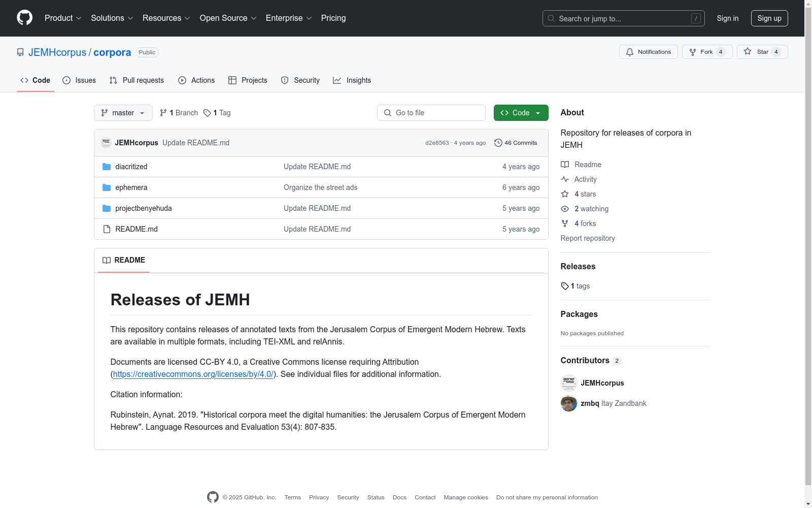View the 4 stars link
Viewport: 812px width, 508px height.
[x=579, y=194]
